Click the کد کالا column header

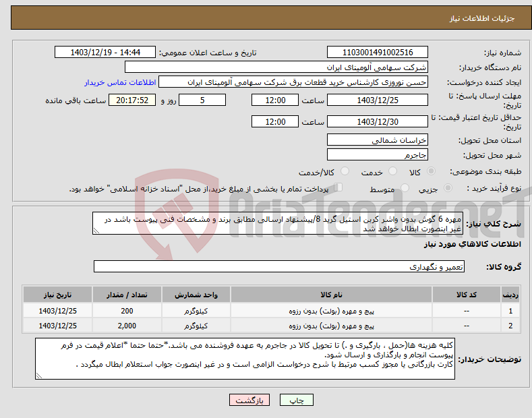[x=466, y=295]
